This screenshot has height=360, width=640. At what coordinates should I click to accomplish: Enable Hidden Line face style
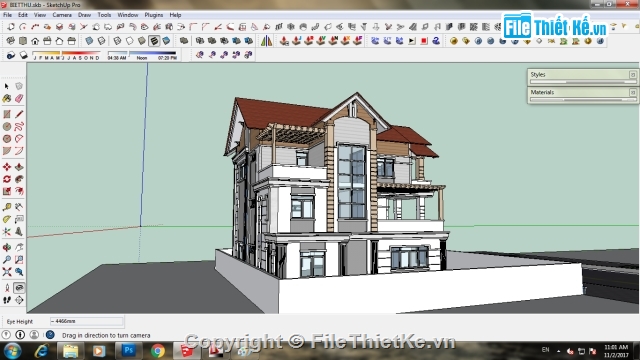coord(129,41)
